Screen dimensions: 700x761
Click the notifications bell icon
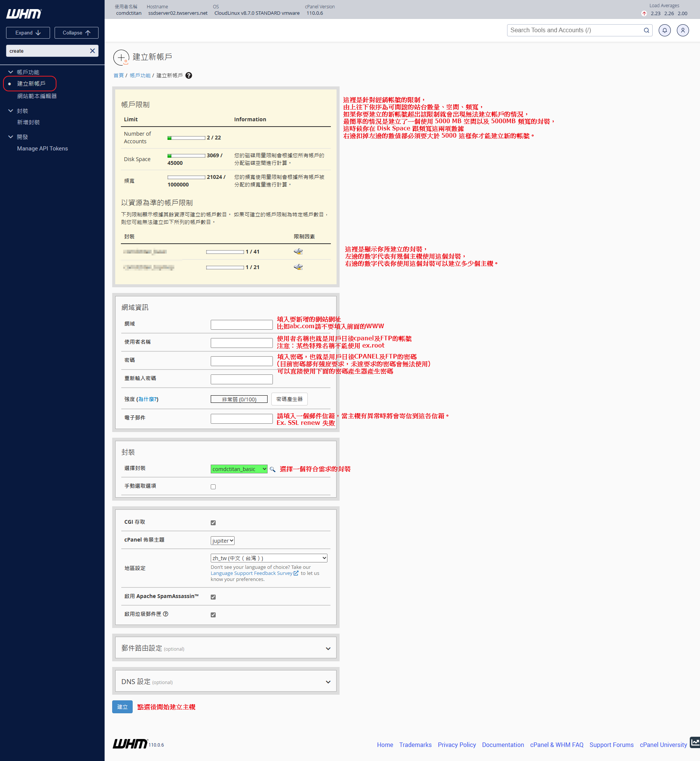[664, 30]
